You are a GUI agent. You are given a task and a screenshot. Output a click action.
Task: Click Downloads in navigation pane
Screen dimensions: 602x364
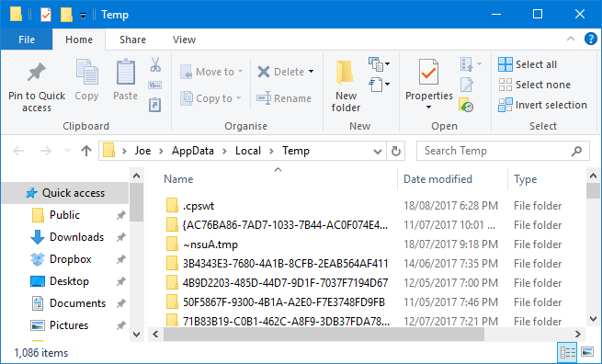click(67, 237)
